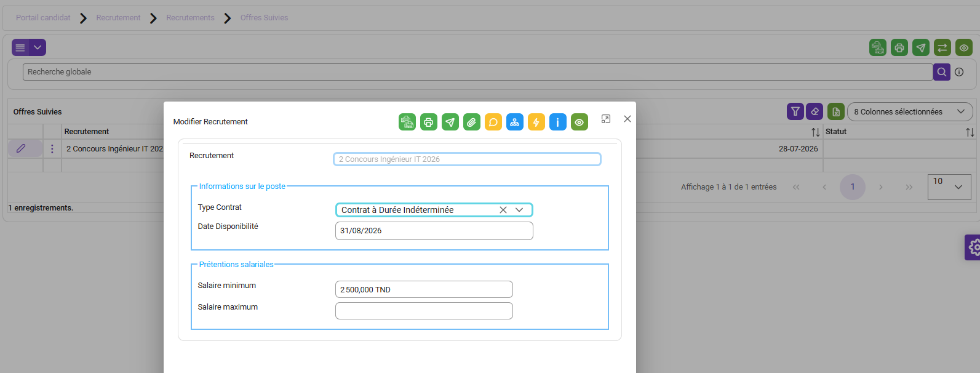Click the multi-print icon in the page toolbar
This screenshot has height=373, width=980.
click(878, 47)
